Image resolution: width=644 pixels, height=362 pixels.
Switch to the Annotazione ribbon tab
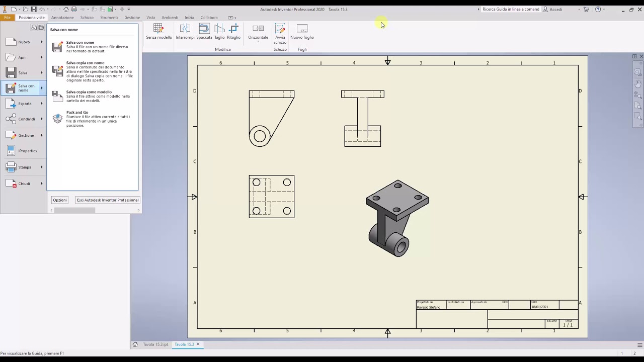(62, 18)
